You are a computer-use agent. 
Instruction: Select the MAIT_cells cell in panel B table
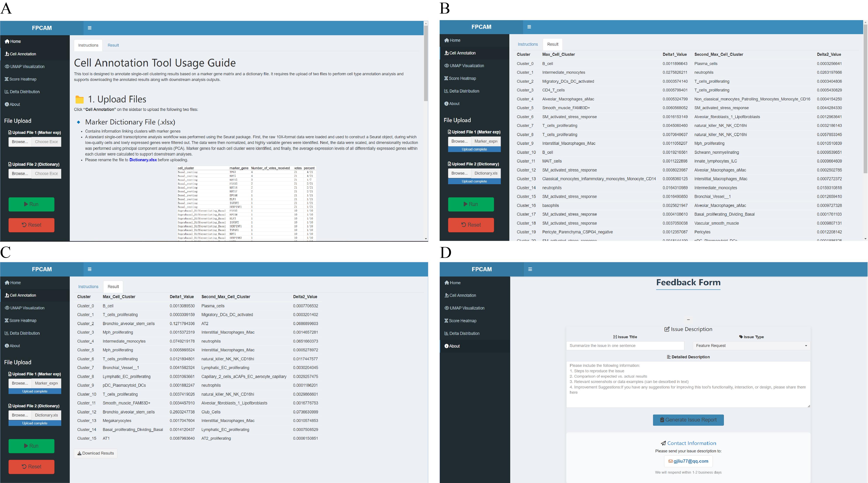(552, 161)
